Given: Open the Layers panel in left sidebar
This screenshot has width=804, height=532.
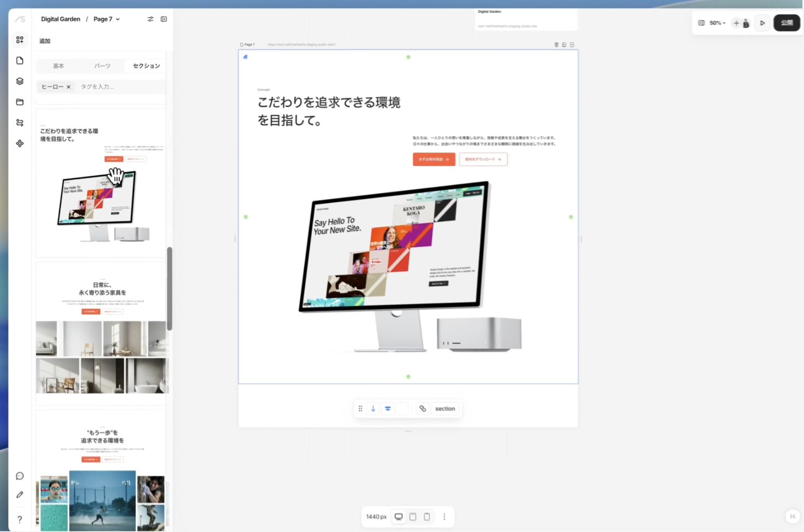Looking at the screenshot, I should click(x=20, y=81).
